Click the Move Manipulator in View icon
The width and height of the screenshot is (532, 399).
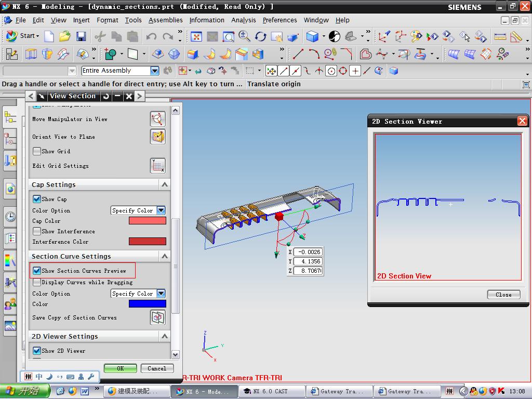[157, 119]
